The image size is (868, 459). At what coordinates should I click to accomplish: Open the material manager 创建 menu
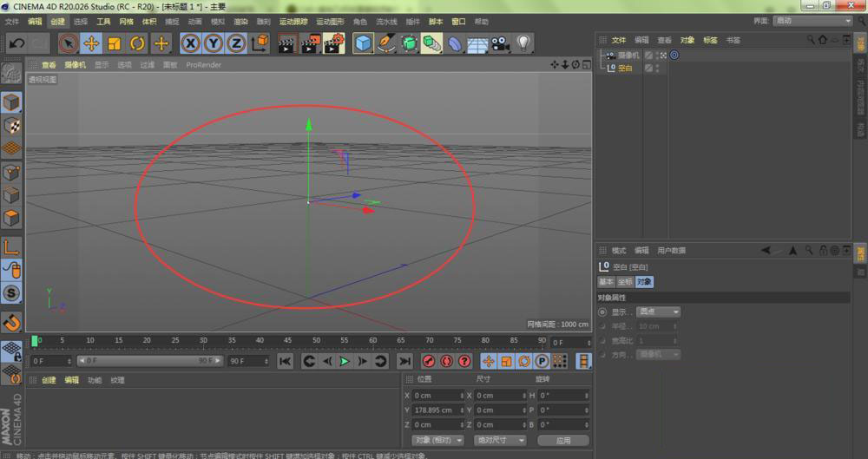coord(49,380)
